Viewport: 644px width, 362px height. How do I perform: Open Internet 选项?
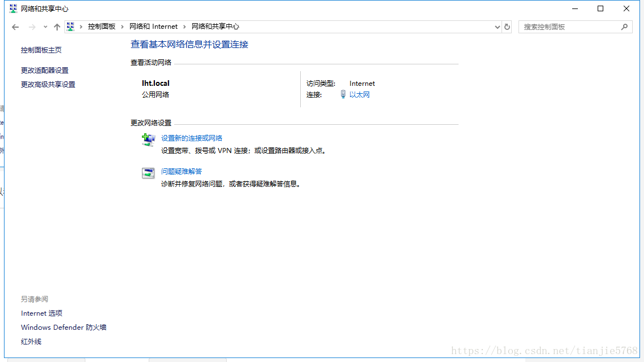point(41,313)
